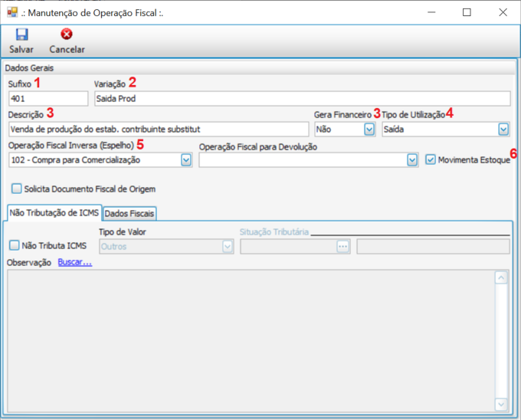
Task: Maximize the Manutenção de Operação Fiscal window
Action: [467, 12]
